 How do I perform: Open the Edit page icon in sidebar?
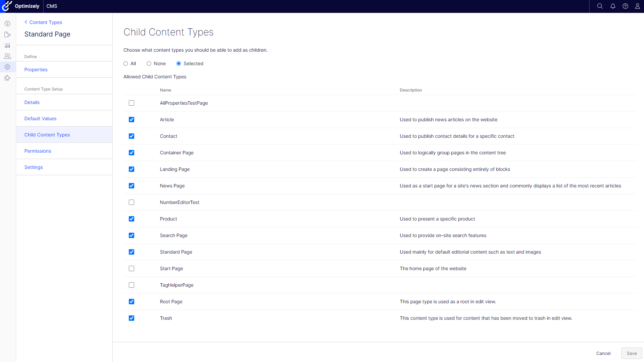[x=7, y=34]
